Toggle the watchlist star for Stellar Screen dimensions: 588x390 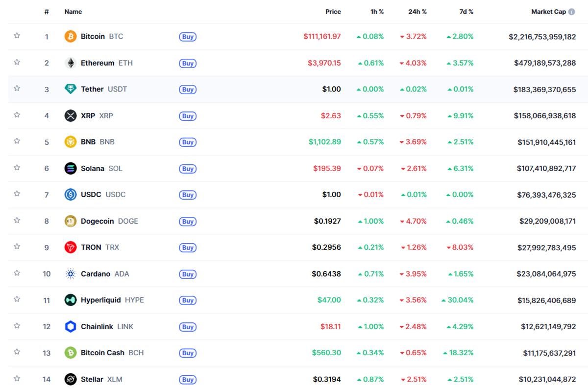point(17,379)
